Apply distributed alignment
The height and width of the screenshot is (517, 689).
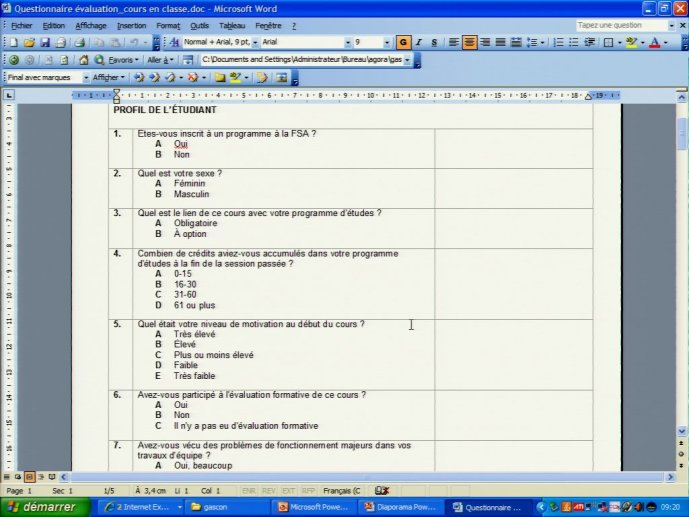(x=516, y=43)
